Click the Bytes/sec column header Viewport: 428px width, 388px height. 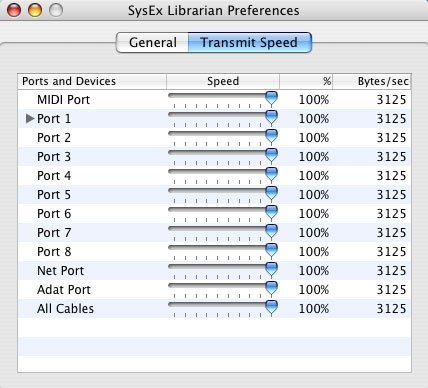pyautogui.click(x=372, y=81)
